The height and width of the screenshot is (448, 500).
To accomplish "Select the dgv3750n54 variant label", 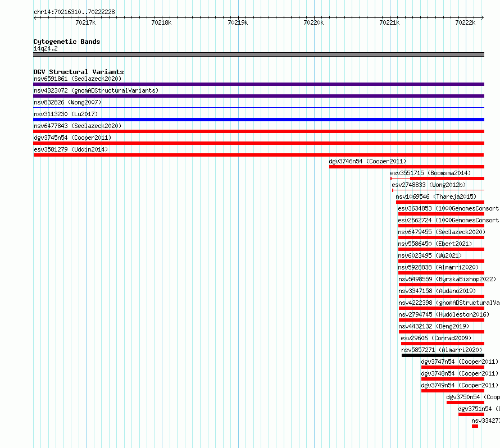I will pyautogui.click(x=473, y=397).
